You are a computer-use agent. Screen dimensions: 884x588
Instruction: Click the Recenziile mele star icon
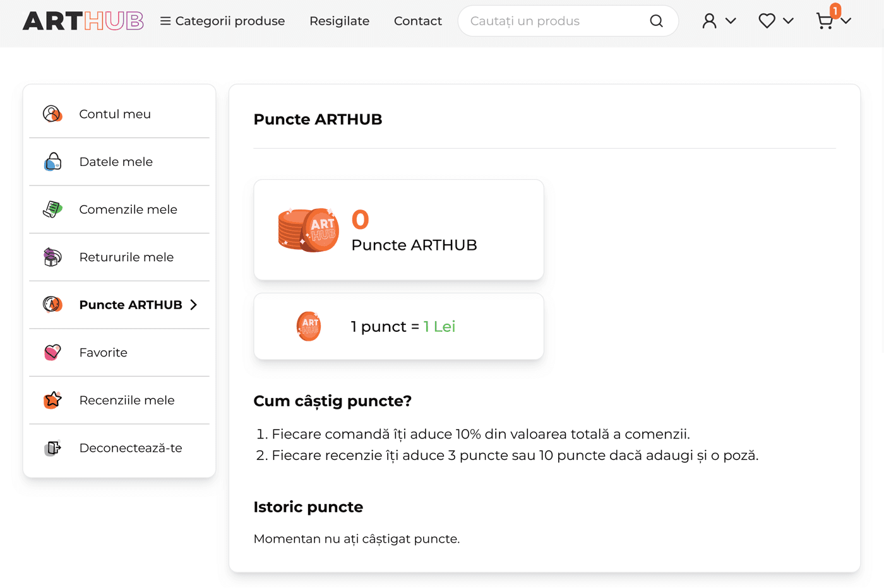coord(52,400)
